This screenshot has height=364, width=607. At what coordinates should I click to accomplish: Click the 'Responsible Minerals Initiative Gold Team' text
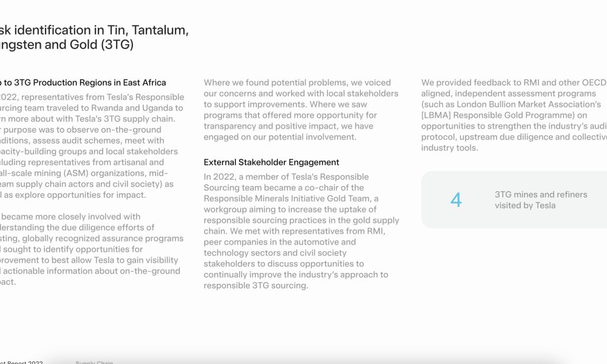tap(287, 198)
